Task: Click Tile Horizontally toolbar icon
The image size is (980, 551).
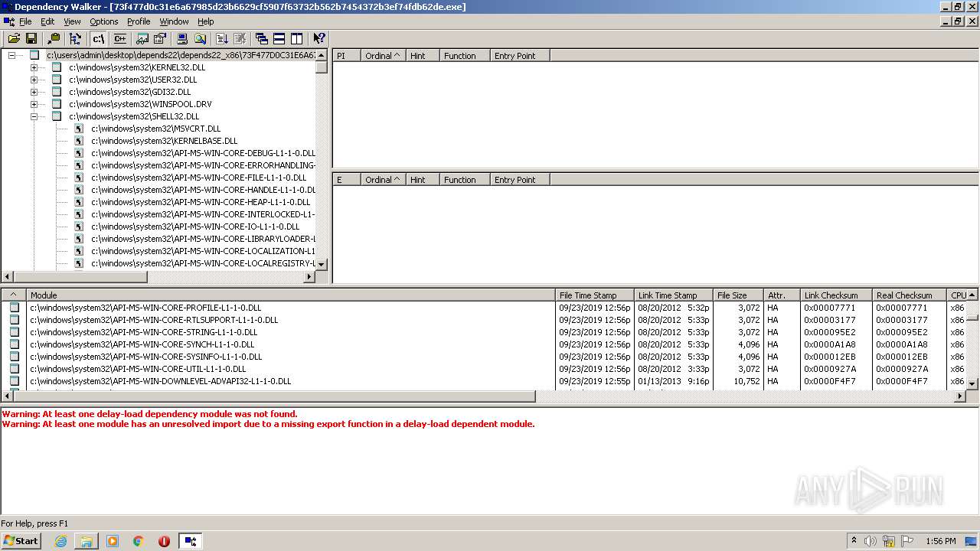Action: [279, 38]
